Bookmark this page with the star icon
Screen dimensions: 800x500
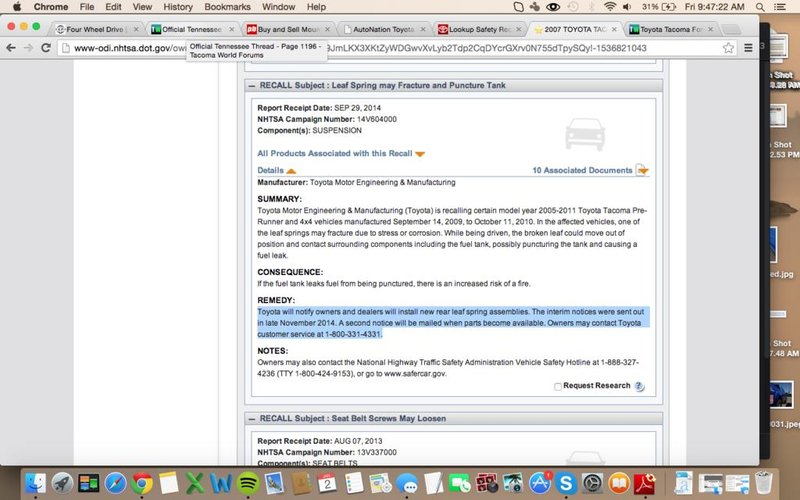click(x=728, y=48)
